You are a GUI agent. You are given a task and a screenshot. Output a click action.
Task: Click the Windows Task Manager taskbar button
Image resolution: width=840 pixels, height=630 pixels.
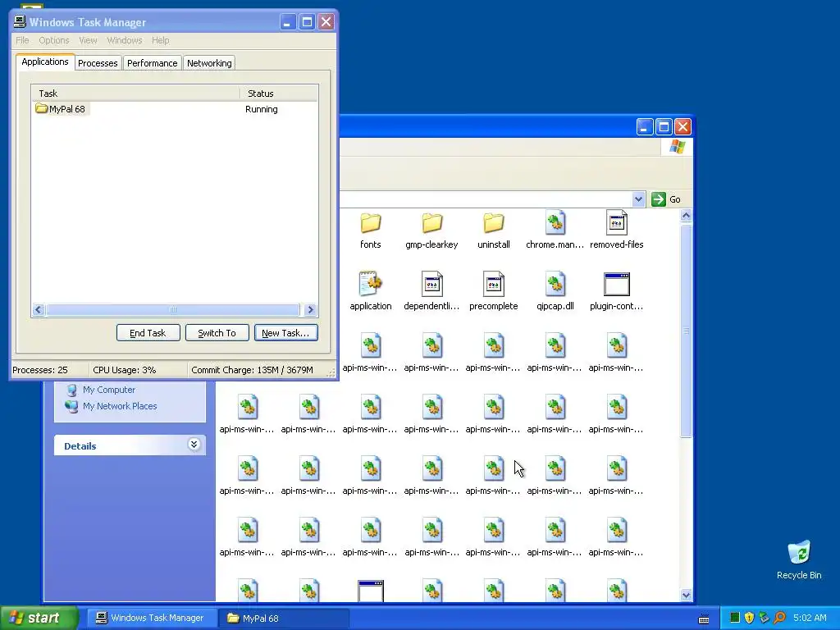[x=152, y=618]
